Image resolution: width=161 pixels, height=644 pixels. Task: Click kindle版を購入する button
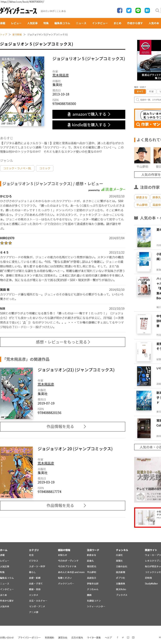point(89,125)
